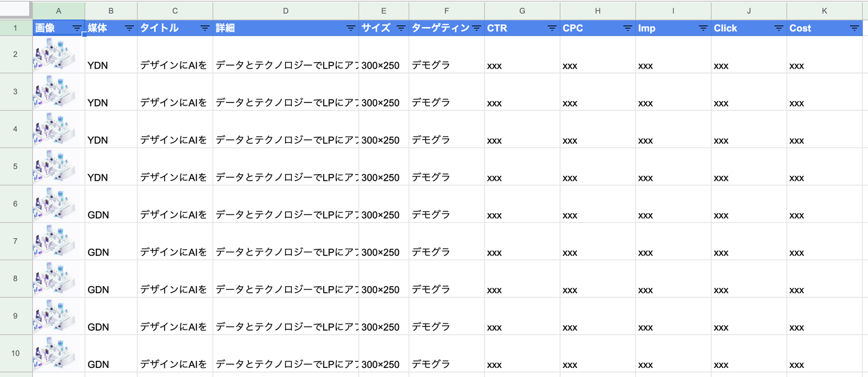Click the image thumbnail in row 7
Image resolution: width=868 pixels, height=377 pixels.
click(56, 241)
